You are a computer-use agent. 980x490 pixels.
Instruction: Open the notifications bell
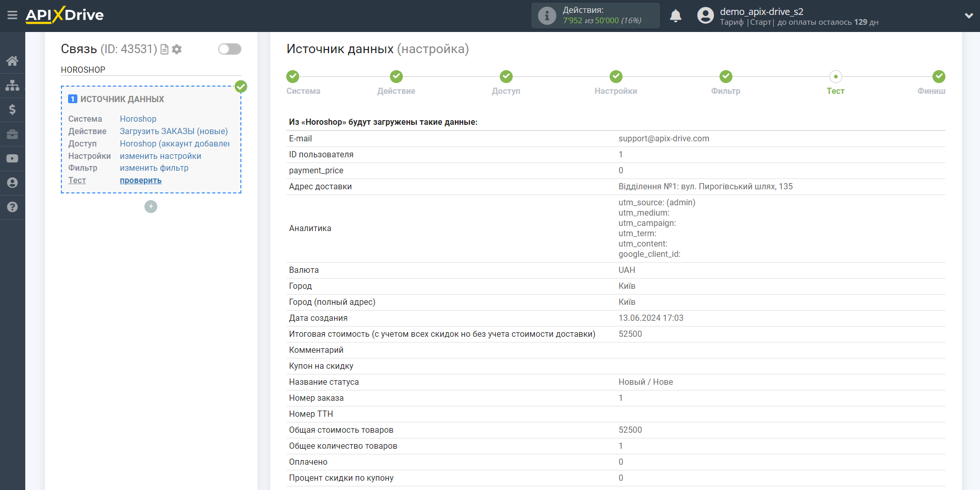coord(676,16)
